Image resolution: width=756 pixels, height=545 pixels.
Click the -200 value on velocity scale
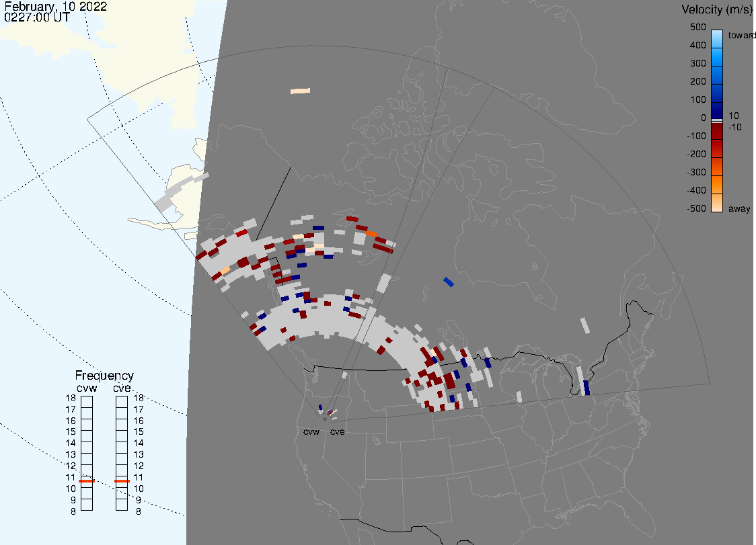pyautogui.click(x=696, y=154)
